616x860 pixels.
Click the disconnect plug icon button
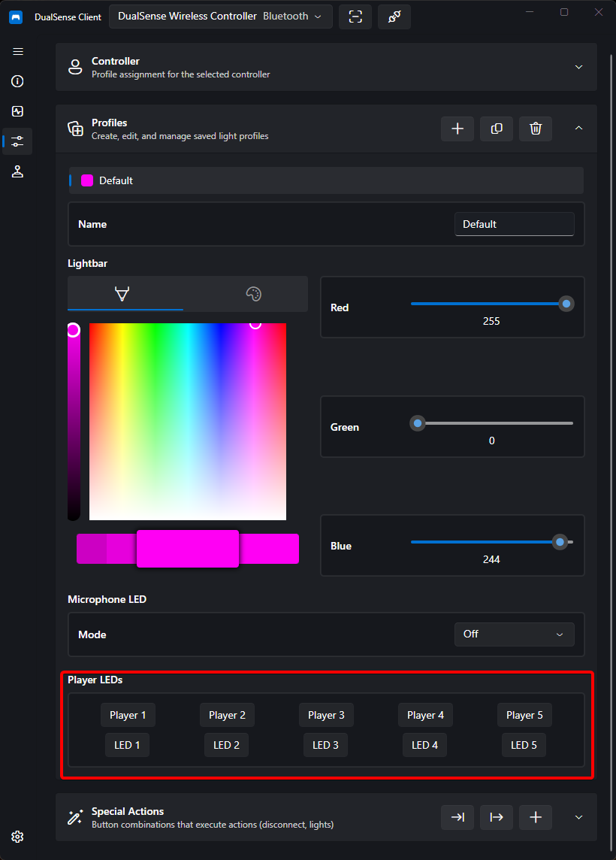394,17
